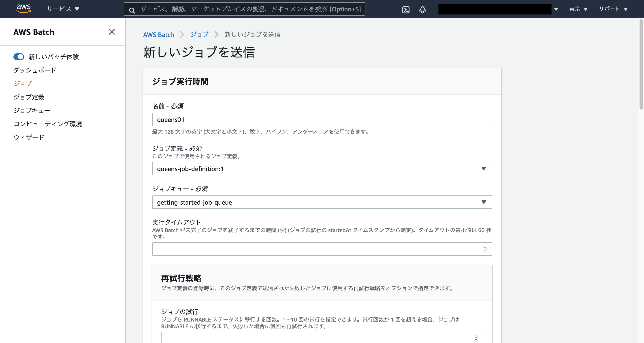644x343 pixels.
Task: Click the 実行タイムアウト field stepper arrows
Action: (x=485, y=249)
